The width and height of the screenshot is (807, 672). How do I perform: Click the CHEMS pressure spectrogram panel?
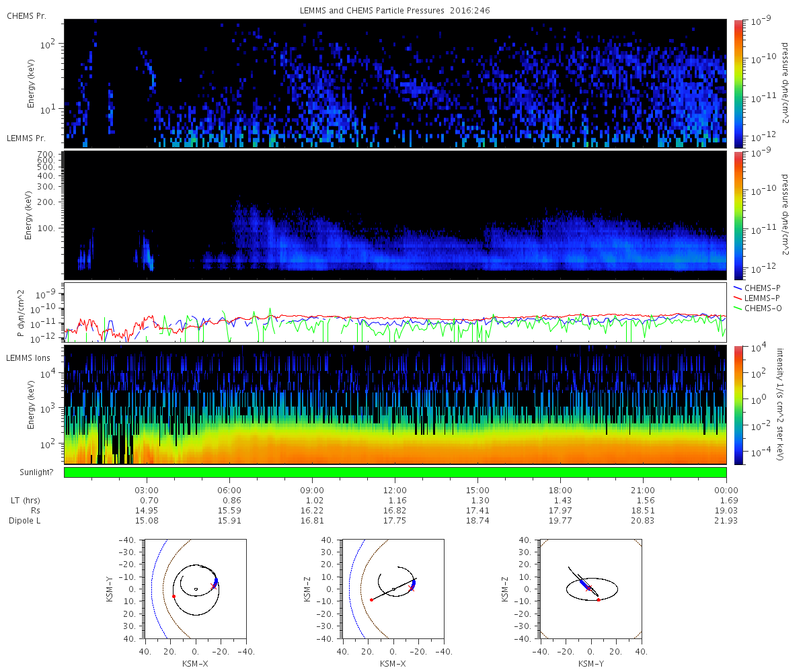tap(395, 83)
